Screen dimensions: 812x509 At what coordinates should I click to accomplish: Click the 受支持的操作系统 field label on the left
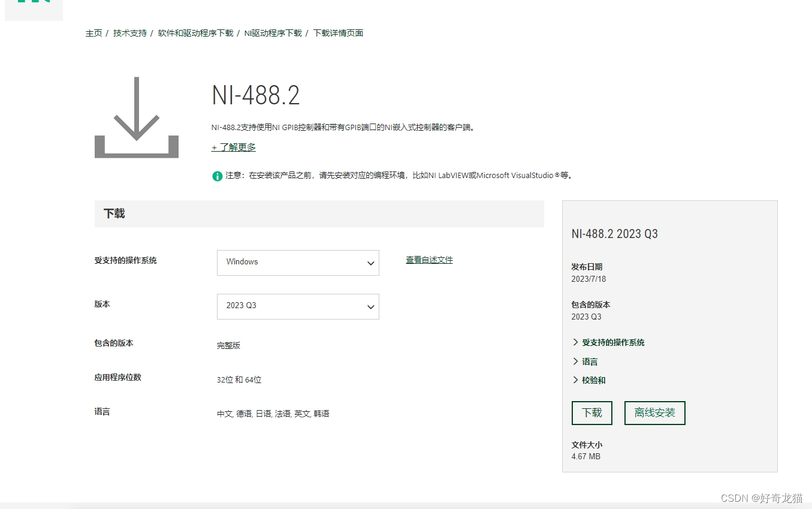(126, 260)
